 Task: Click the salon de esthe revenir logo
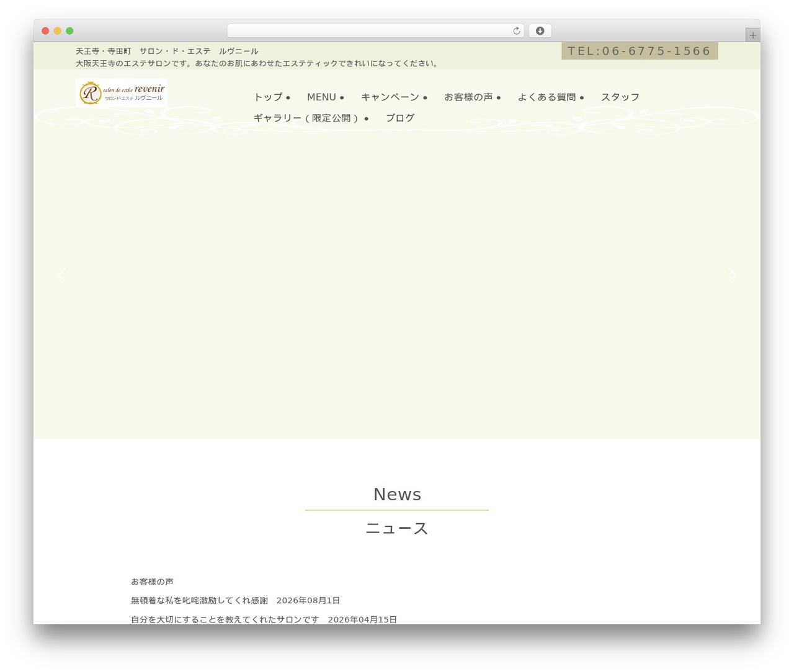click(122, 92)
